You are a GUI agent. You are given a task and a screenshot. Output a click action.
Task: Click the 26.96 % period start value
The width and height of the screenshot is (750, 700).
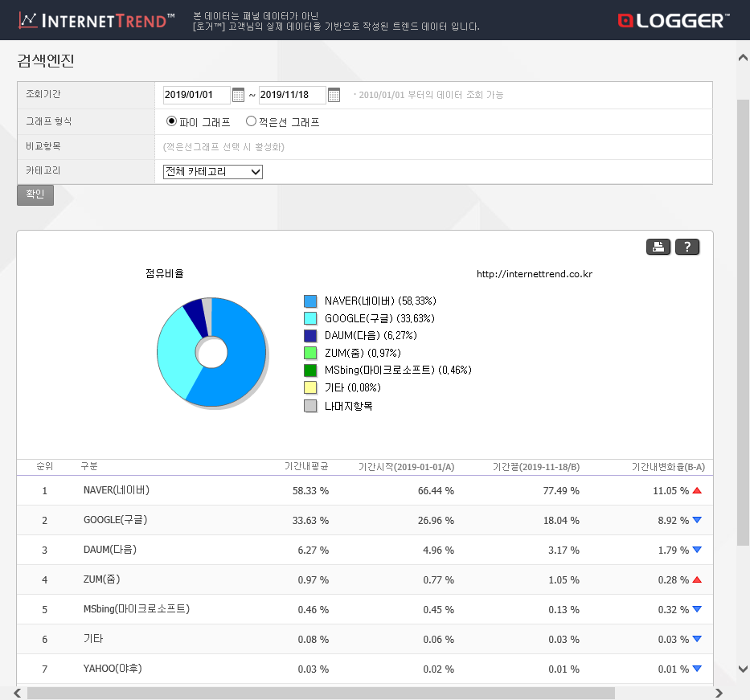tap(436, 521)
